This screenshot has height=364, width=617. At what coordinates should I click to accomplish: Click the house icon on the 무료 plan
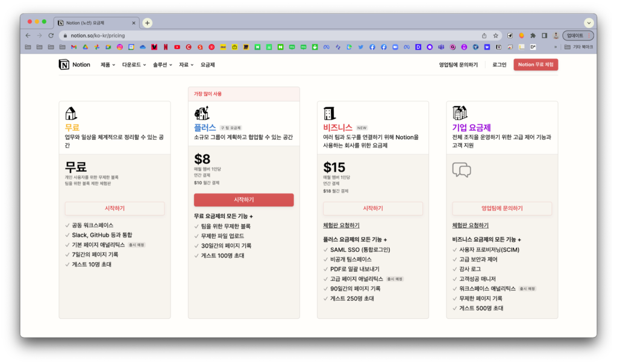[x=71, y=113]
